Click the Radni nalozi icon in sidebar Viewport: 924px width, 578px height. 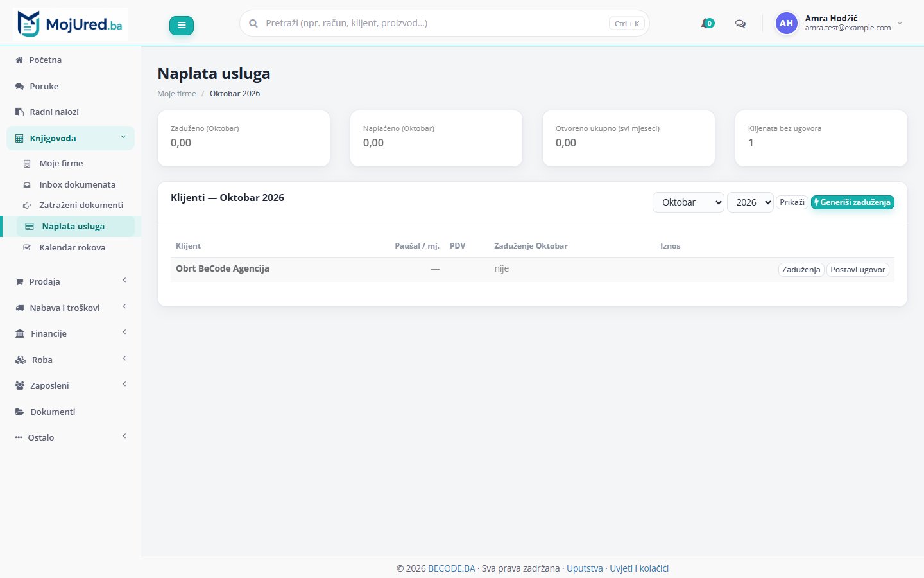pos(19,112)
